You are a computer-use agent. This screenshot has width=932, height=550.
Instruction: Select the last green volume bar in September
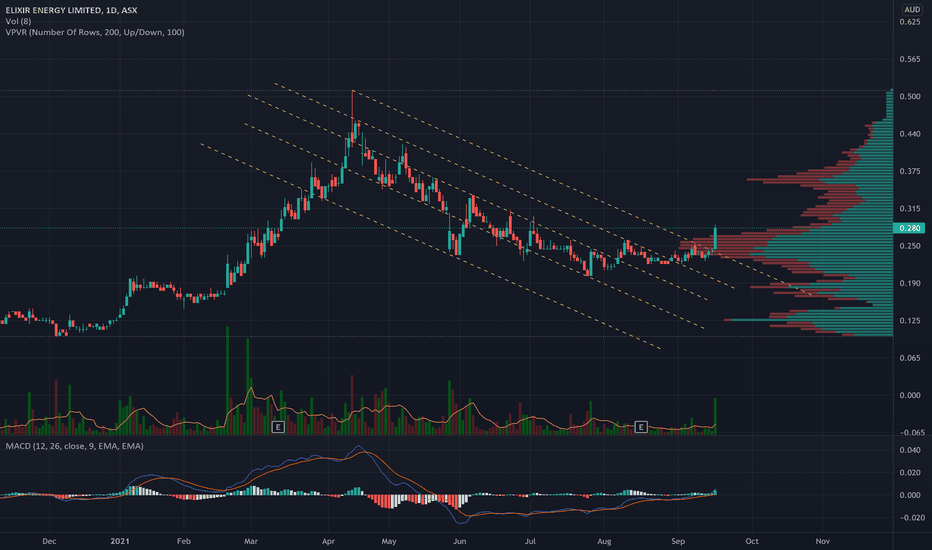[x=715, y=416]
